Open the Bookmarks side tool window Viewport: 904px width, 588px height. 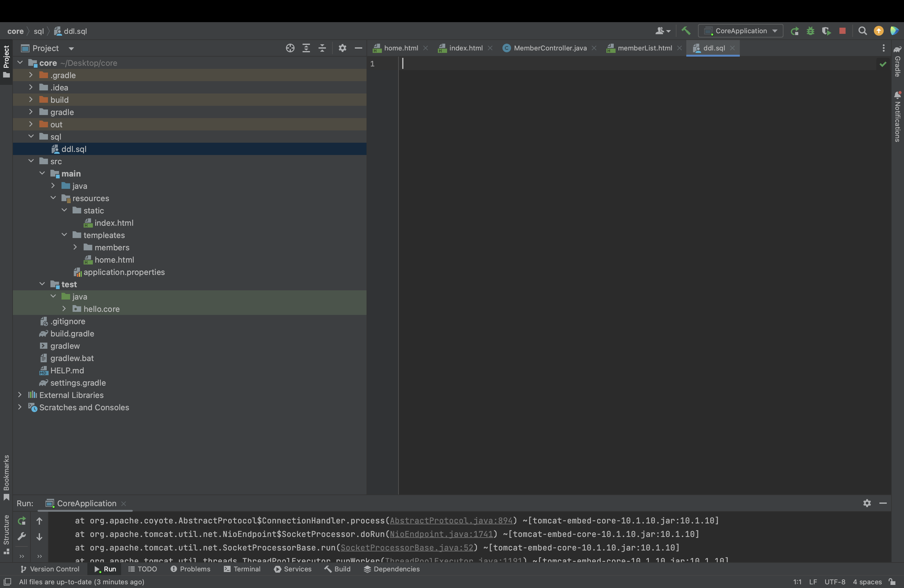tap(6, 478)
